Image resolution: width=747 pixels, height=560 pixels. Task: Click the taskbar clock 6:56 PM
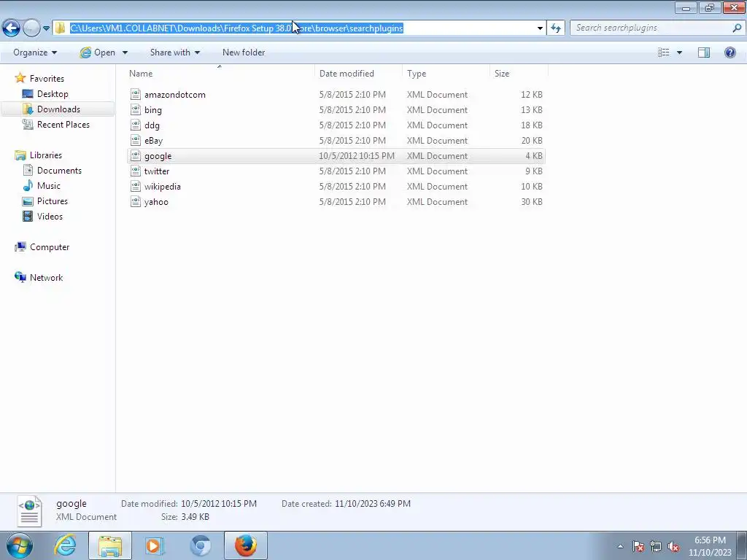[710, 540]
